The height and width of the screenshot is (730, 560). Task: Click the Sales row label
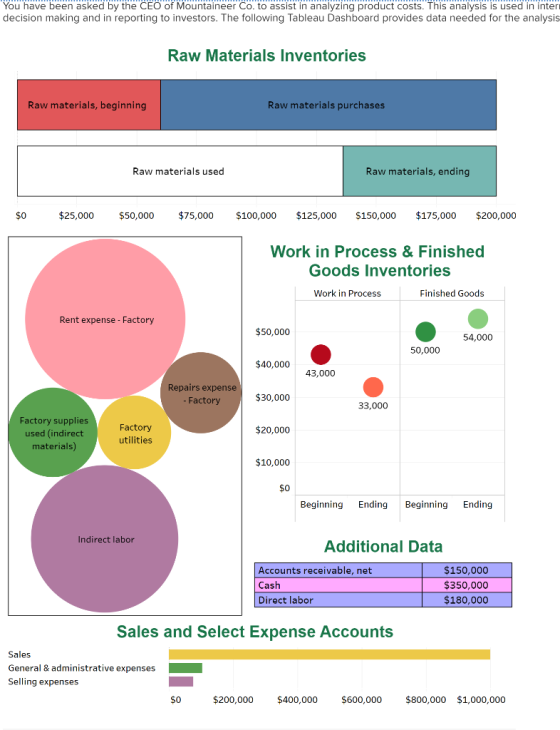[x=19, y=654]
